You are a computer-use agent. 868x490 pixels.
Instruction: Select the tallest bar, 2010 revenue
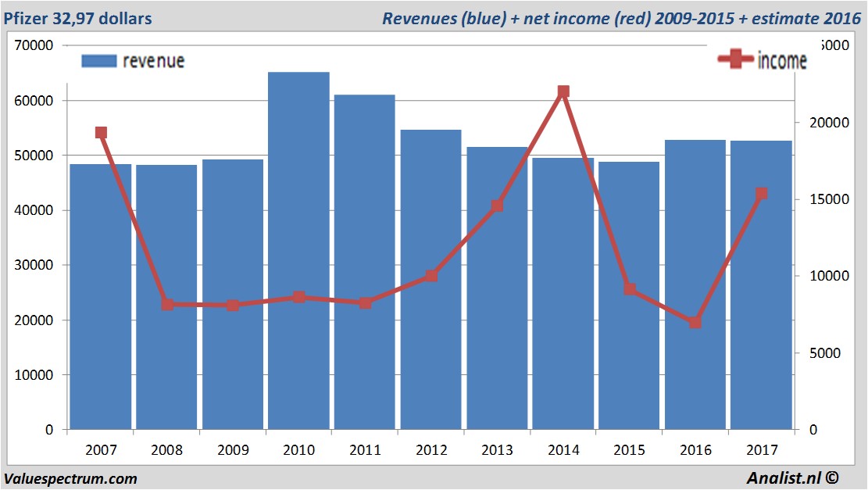click(x=299, y=251)
